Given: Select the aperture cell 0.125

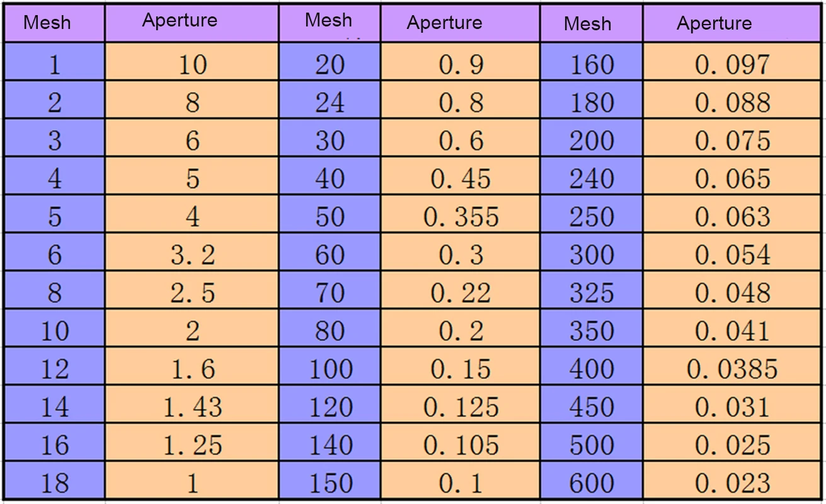Looking at the screenshot, I should coord(461,408).
